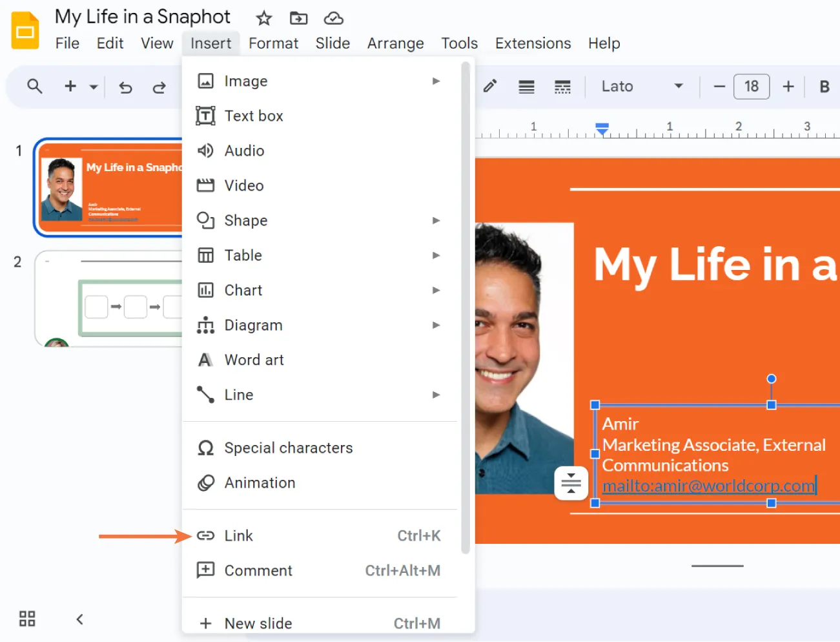The width and height of the screenshot is (840, 642).
Task: Open the zoom/search tool in the toolbar
Action: (35, 87)
